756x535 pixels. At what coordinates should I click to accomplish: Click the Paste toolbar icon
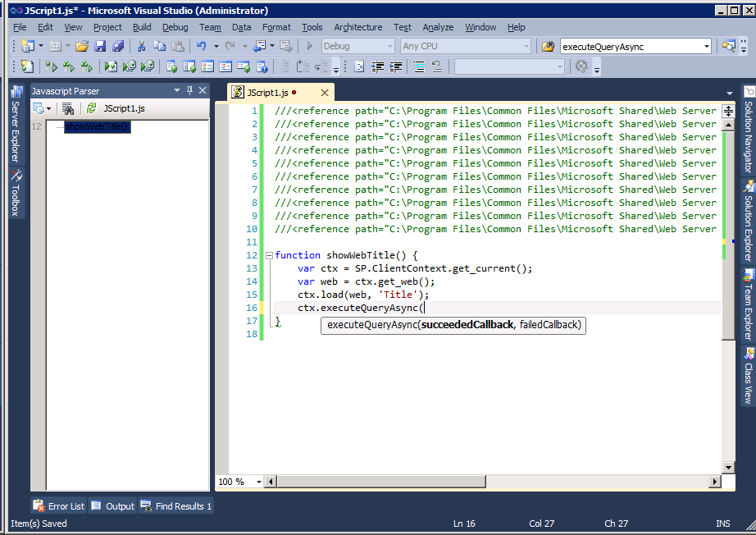point(178,46)
